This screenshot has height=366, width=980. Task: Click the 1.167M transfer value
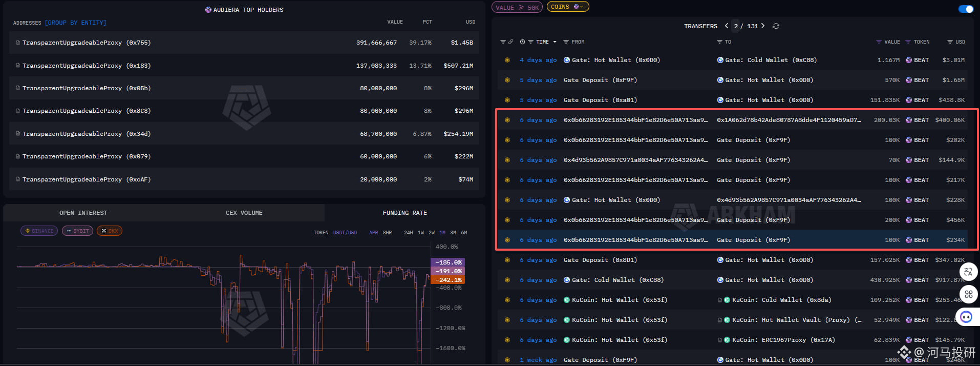point(888,60)
